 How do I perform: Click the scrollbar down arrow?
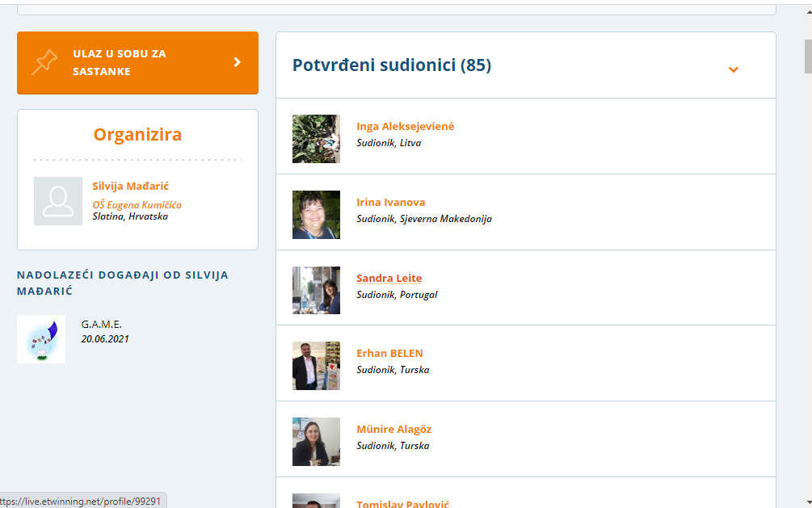[x=809, y=502]
